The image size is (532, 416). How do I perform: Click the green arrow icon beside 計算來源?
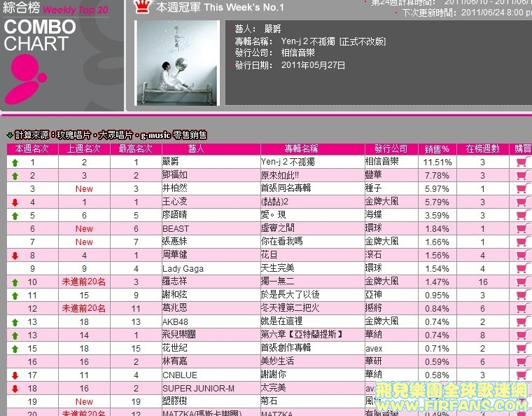[10, 135]
